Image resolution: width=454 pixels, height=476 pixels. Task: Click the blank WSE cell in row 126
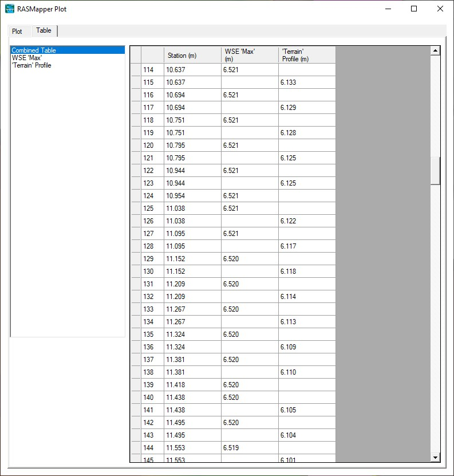(x=250, y=221)
